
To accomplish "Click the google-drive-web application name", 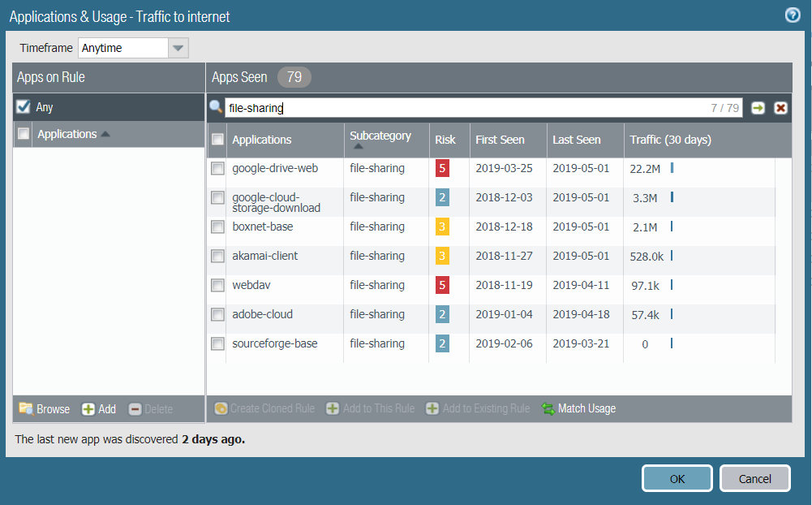I will (275, 169).
